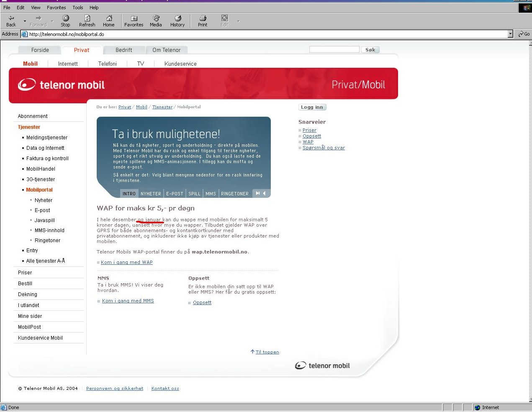Expand the address bar dropdown
The width and height of the screenshot is (532, 412).
click(510, 34)
